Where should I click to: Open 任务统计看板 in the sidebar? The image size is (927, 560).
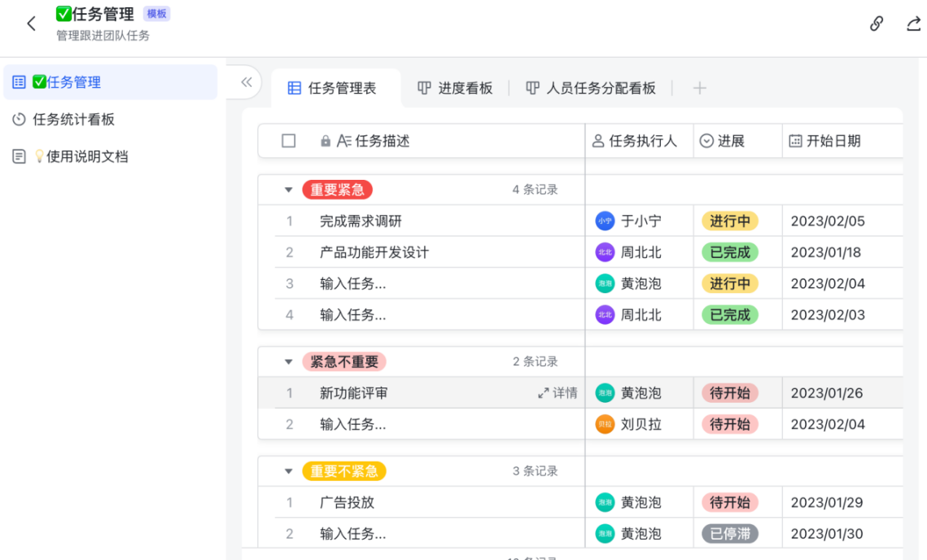coord(73,120)
